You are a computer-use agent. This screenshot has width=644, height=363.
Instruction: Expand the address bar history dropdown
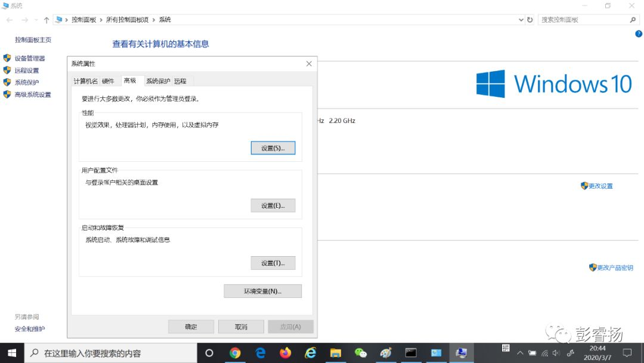[x=521, y=20]
